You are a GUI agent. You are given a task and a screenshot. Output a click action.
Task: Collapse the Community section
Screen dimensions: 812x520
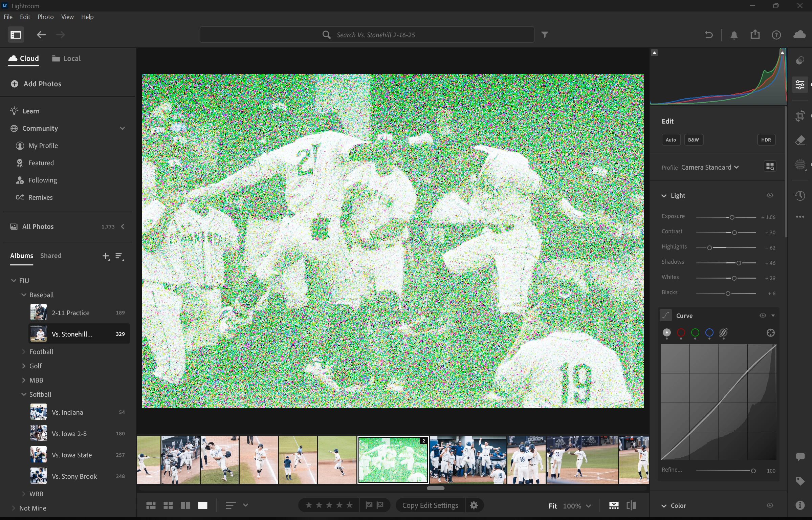122,128
